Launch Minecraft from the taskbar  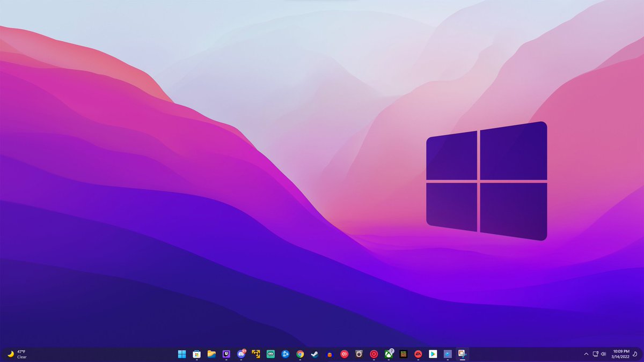click(x=404, y=354)
